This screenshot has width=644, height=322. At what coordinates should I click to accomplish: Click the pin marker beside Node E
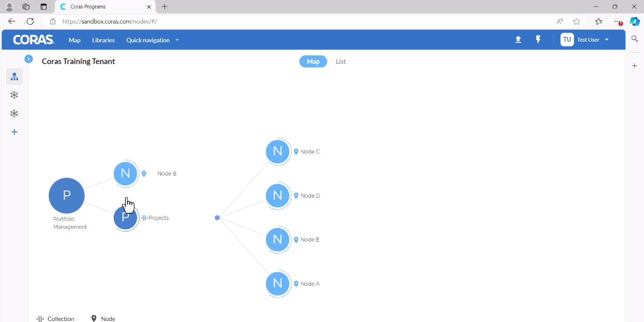pos(296,240)
